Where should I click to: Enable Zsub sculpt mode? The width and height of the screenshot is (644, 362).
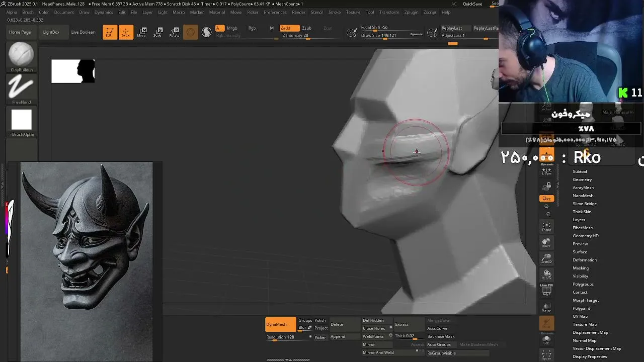[x=306, y=28]
